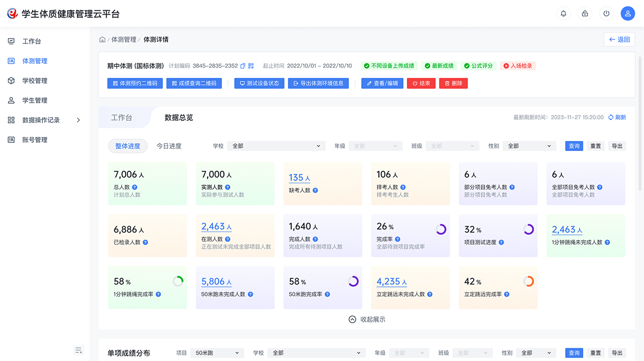This screenshot has width=644, height=361.
Task: Click the 返回 back button
Action: [x=619, y=39]
